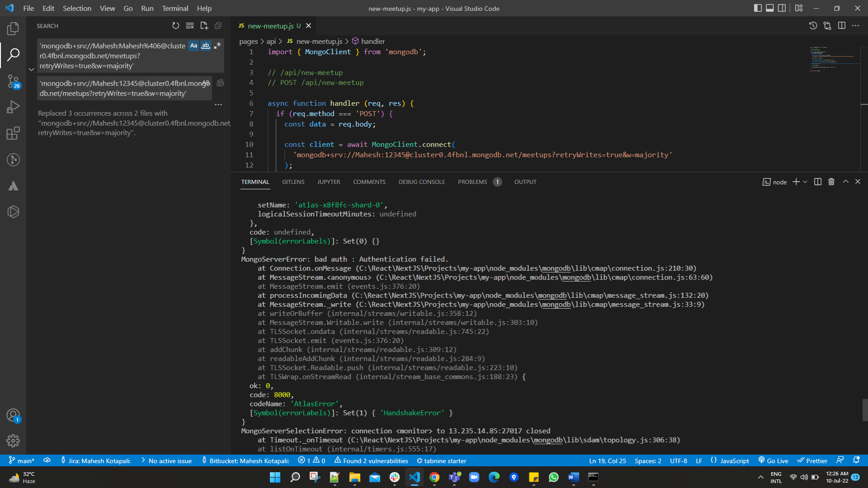This screenshot has height=488, width=868.
Task: Toggle search details three-dot expander
Action: pyautogui.click(x=218, y=104)
